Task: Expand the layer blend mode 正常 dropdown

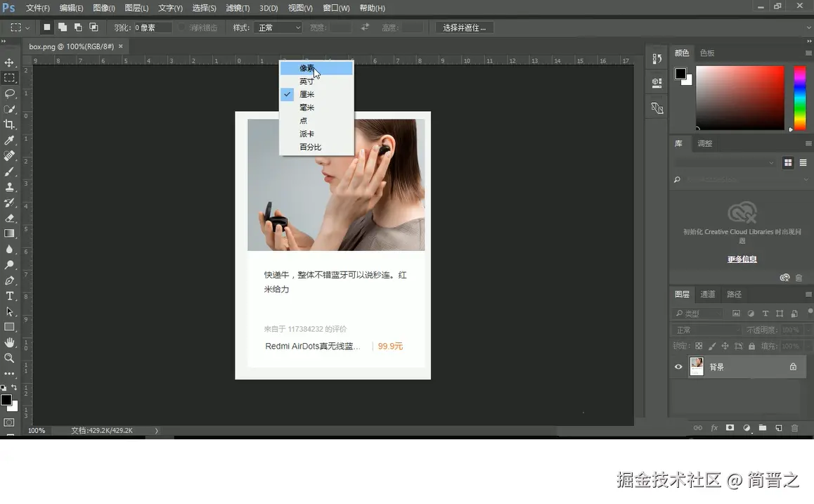Action: click(706, 330)
